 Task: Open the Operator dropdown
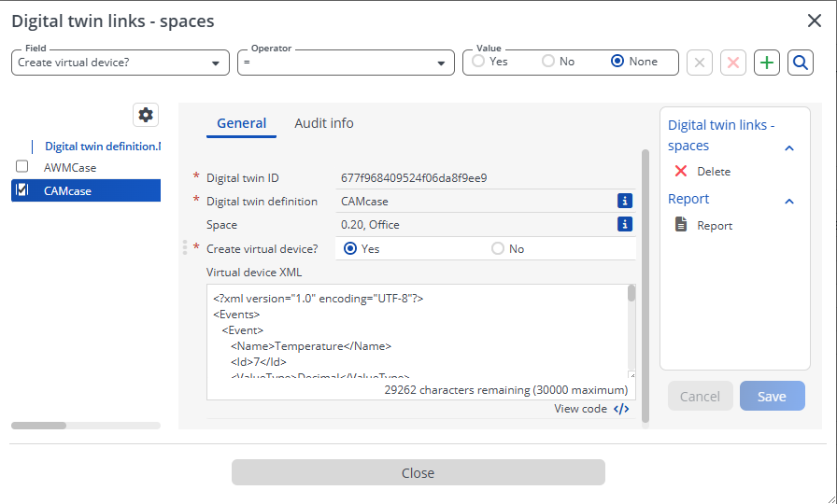coord(346,63)
